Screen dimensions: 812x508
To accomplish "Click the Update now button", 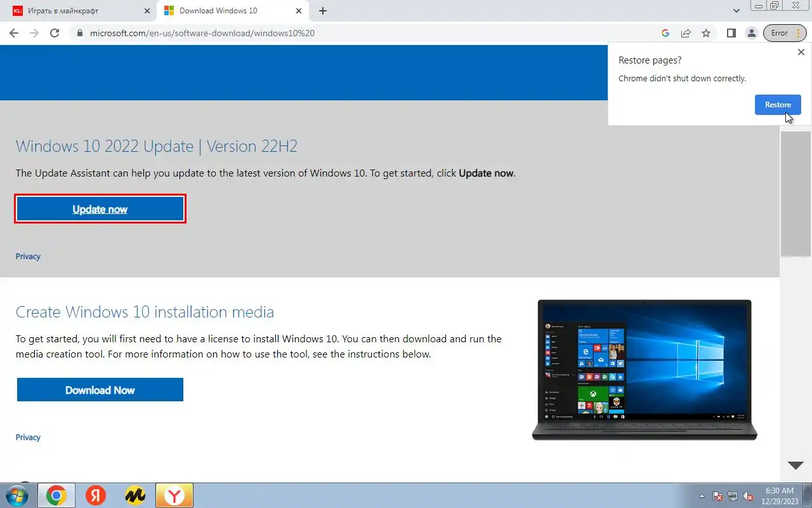I will pyautogui.click(x=100, y=209).
